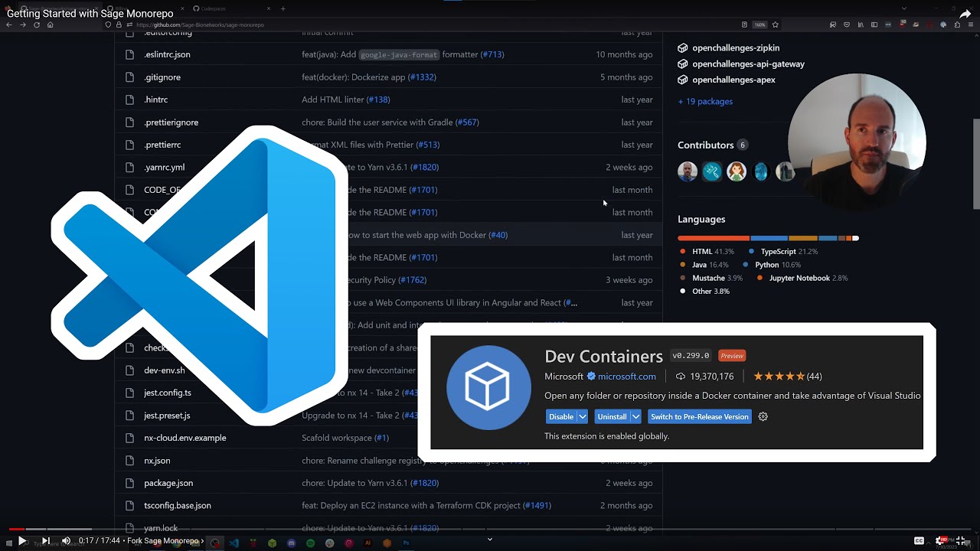Play the YouTube video
Viewport: 980px width, 551px height.
click(22, 541)
